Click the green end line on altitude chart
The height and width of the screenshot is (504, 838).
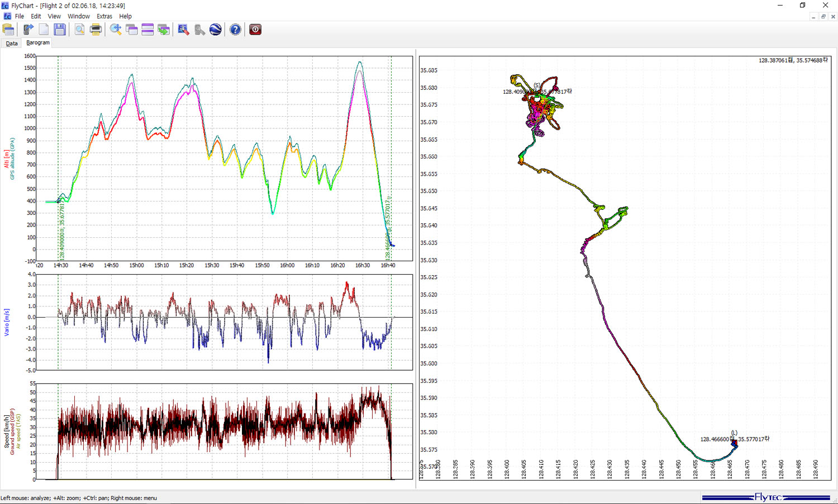tap(391, 158)
